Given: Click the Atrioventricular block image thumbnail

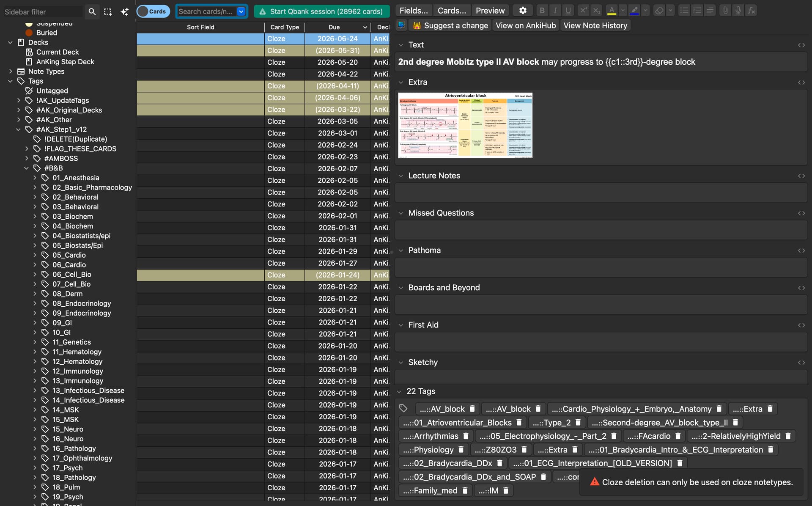Looking at the screenshot, I should pyautogui.click(x=465, y=125).
